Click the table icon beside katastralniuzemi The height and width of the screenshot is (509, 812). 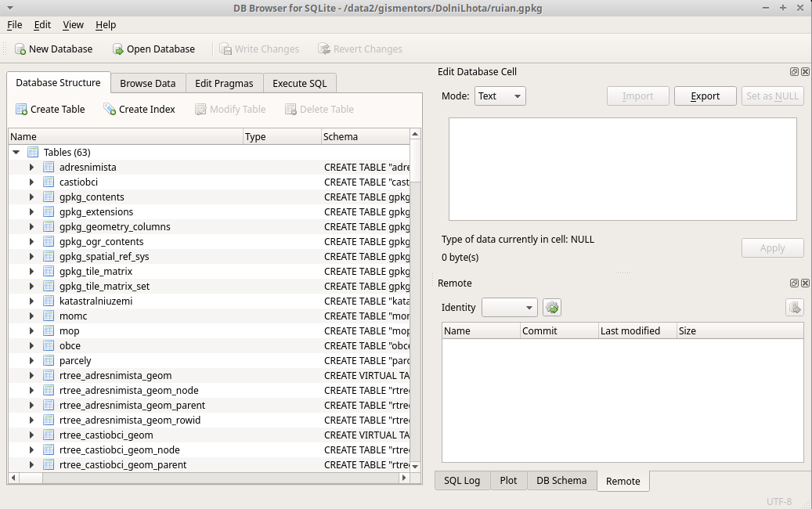[x=49, y=301]
